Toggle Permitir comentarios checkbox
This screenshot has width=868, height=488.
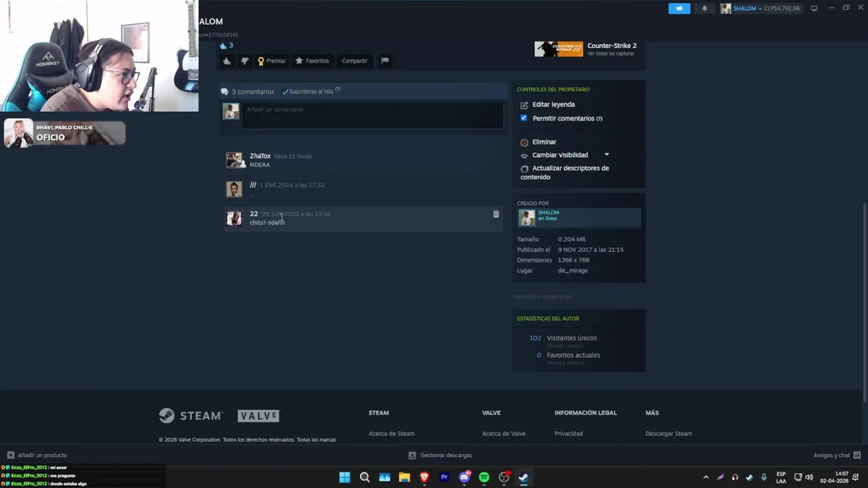[x=524, y=118]
